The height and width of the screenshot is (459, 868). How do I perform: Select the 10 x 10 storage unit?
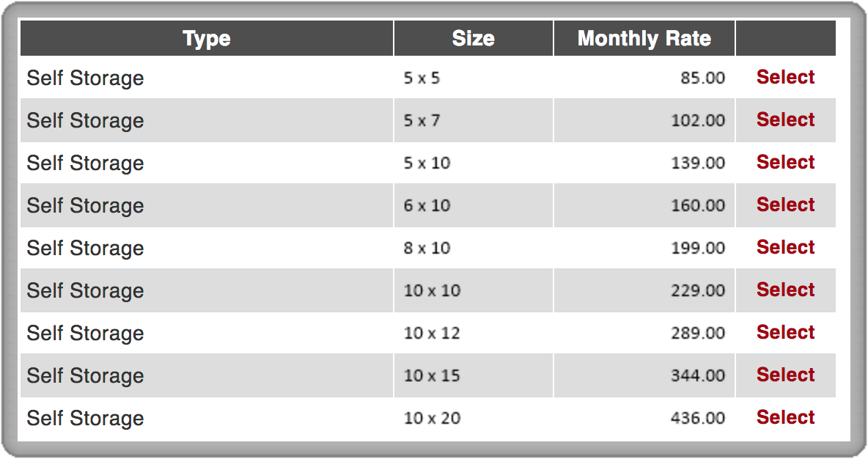[785, 290]
